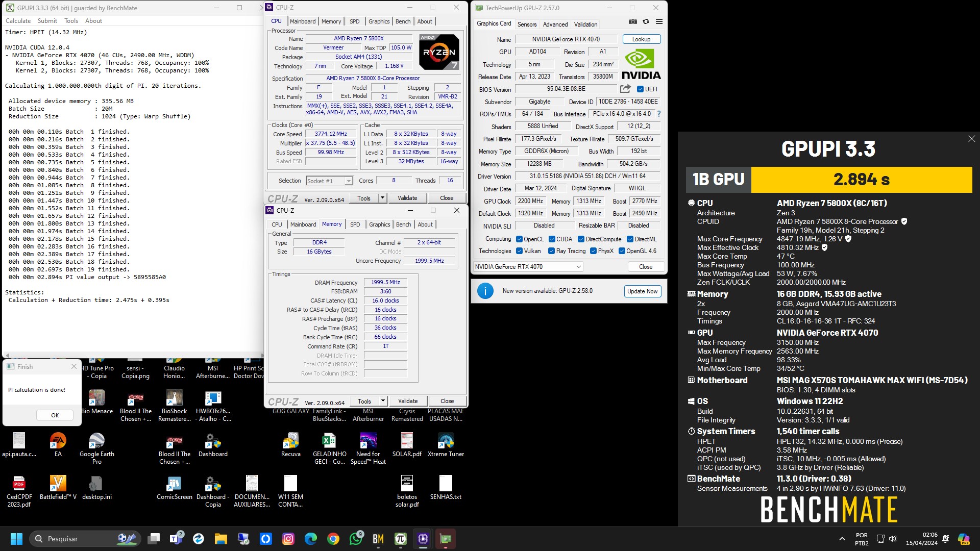Toggle the Ray Tracing checkbox
Screen dimensions: 980x551
[x=551, y=251]
